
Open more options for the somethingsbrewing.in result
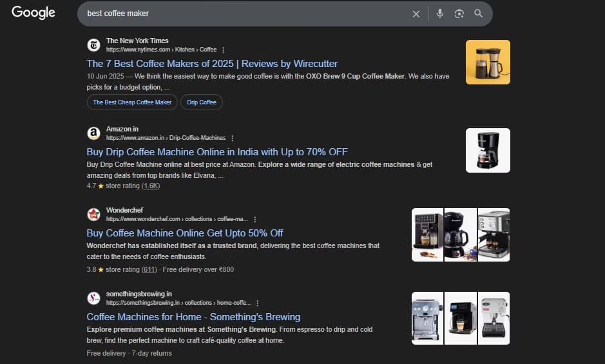[x=257, y=303]
